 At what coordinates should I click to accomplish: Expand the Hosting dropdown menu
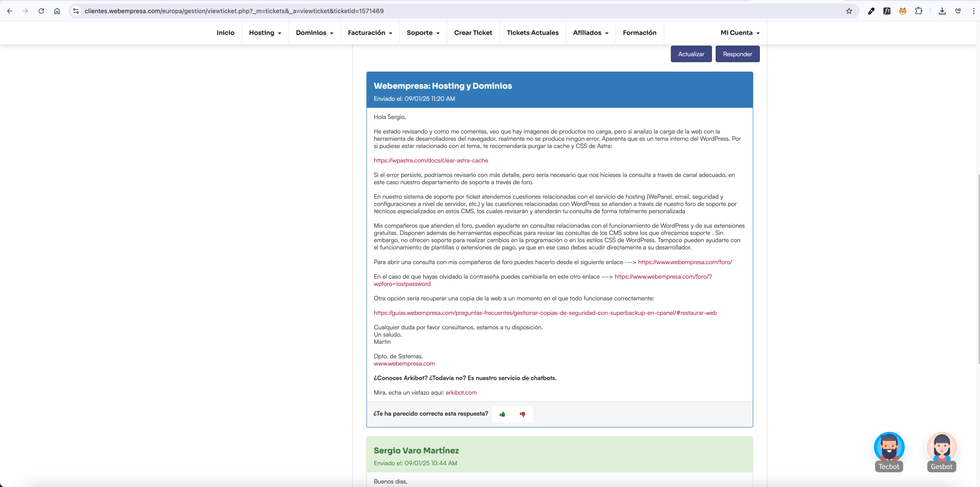pyautogui.click(x=265, y=32)
